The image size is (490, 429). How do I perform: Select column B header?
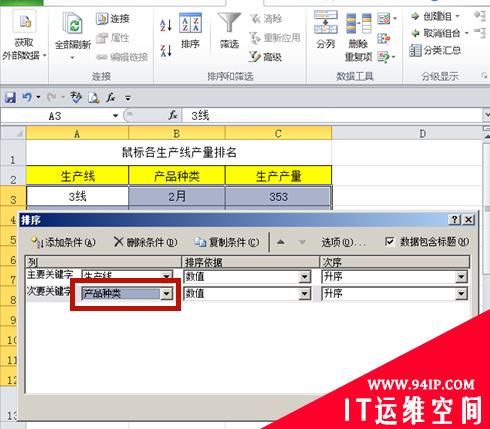[x=177, y=133]
